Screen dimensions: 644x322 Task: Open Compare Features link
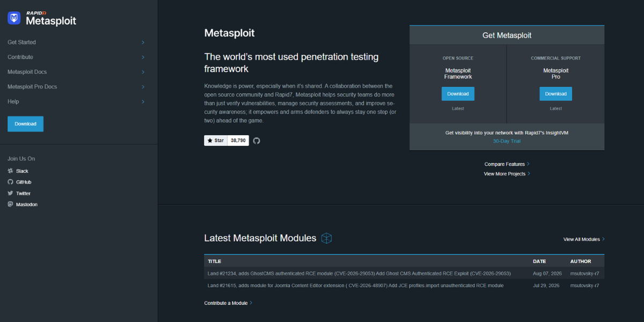coord(507,164)
